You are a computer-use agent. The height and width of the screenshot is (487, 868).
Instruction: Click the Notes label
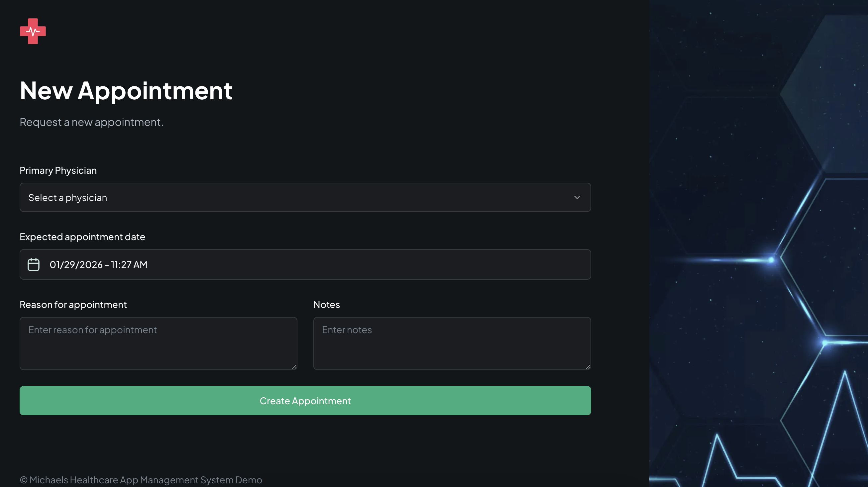(327, 305)
